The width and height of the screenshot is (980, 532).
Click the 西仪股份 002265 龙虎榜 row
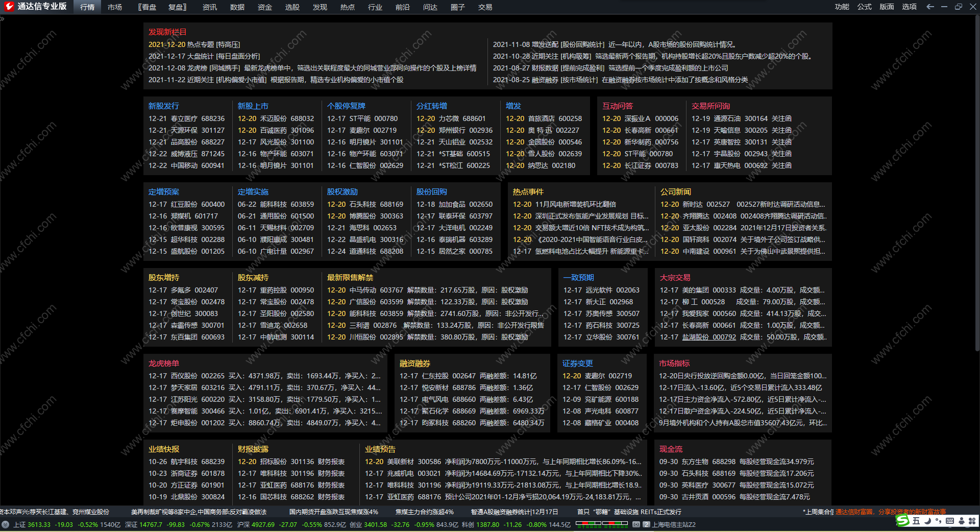[264, 376]
